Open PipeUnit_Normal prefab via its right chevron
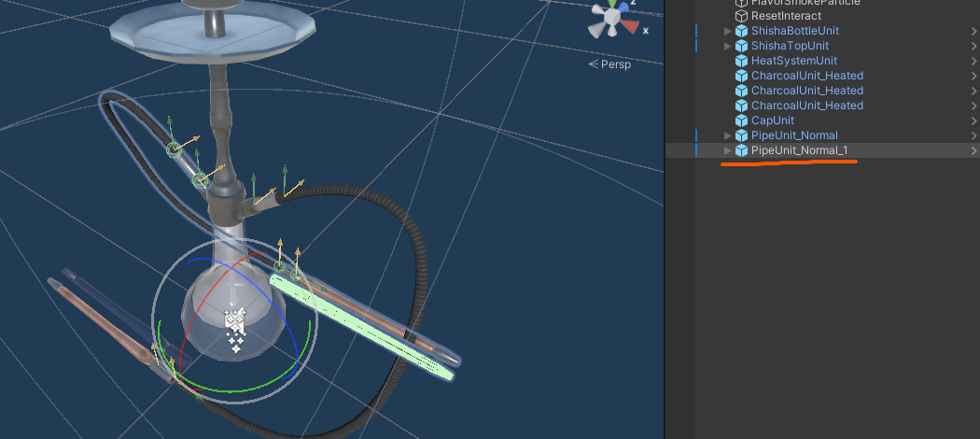Viewport: 980px width, 439px height. pyautogui.click(x=974, y=135)
